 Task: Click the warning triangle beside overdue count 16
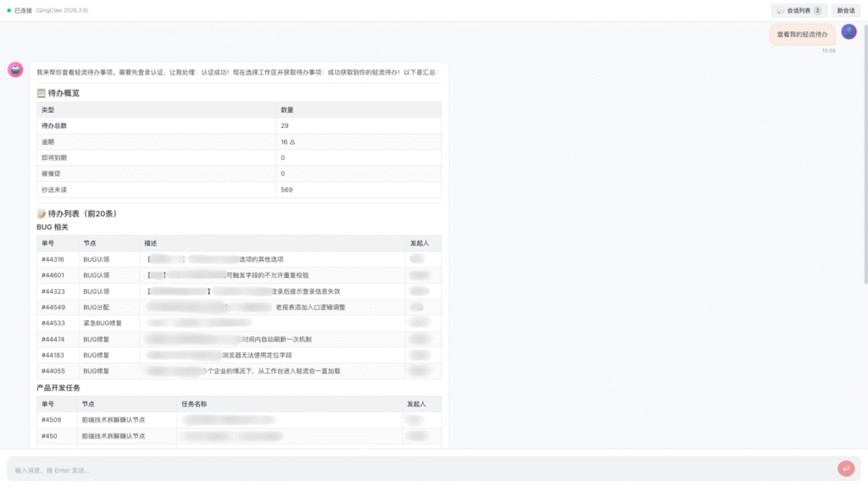tap(292, 141)
